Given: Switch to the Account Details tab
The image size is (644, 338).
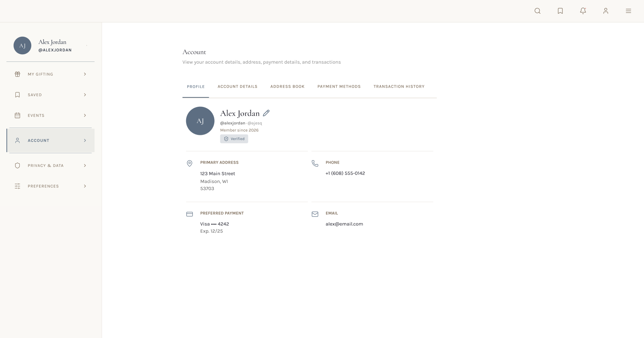Looking at the screenshot, I should click(237, 87).
